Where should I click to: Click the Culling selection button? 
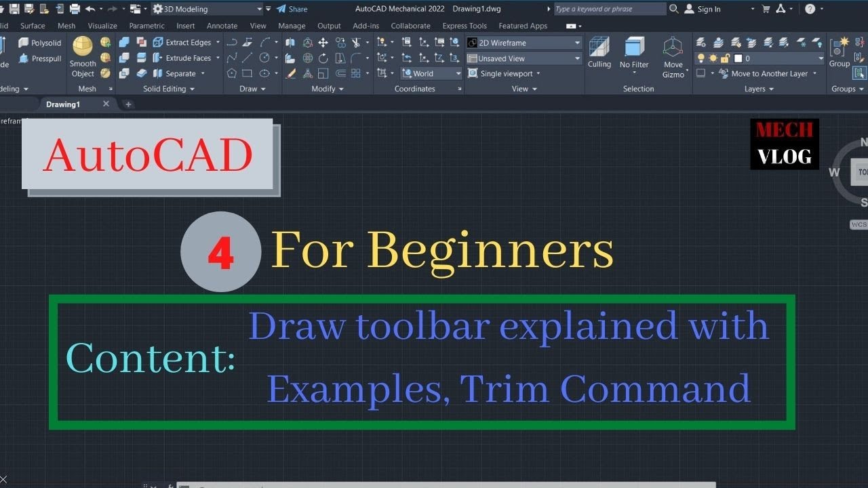(599, 53)
